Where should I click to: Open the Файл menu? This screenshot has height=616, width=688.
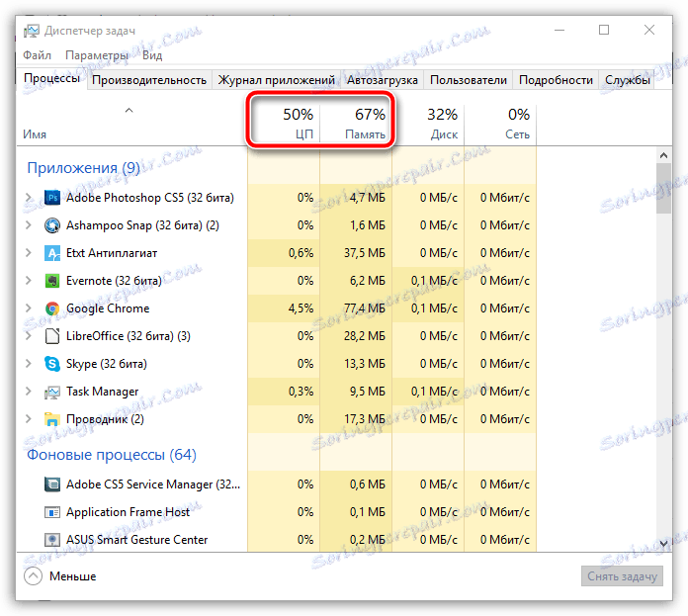37,55
